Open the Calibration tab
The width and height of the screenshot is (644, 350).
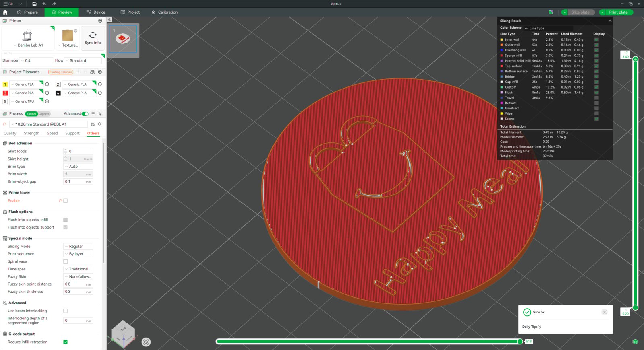165,12
